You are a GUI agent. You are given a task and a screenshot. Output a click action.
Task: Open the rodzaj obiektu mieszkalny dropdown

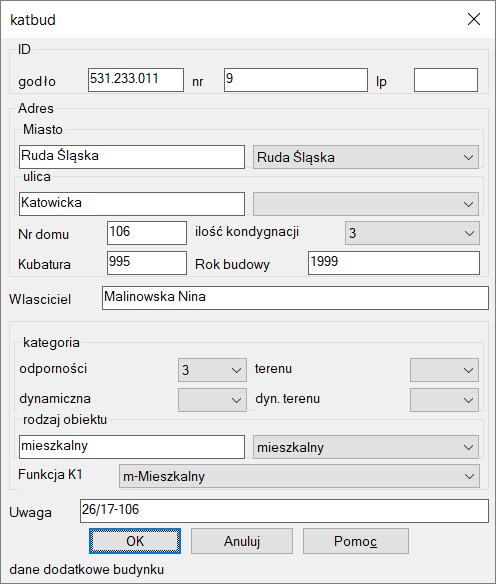[x=366, y=447]
